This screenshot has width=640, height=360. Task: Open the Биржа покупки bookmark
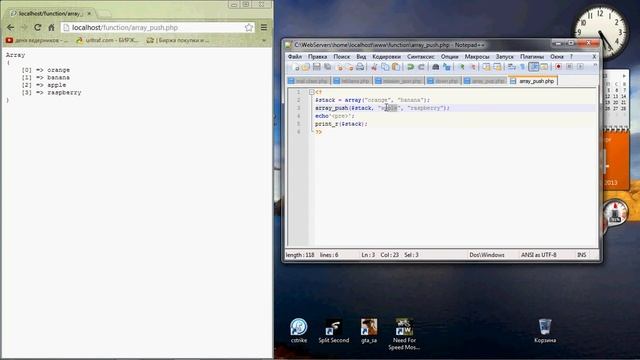[x=178, y=40]
